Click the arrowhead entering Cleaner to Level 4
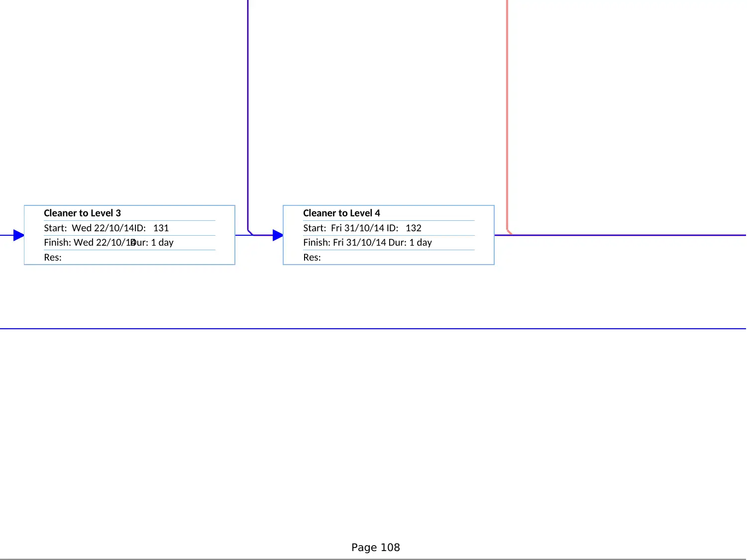Screen dimensions: 747x560 pos(278,235)
